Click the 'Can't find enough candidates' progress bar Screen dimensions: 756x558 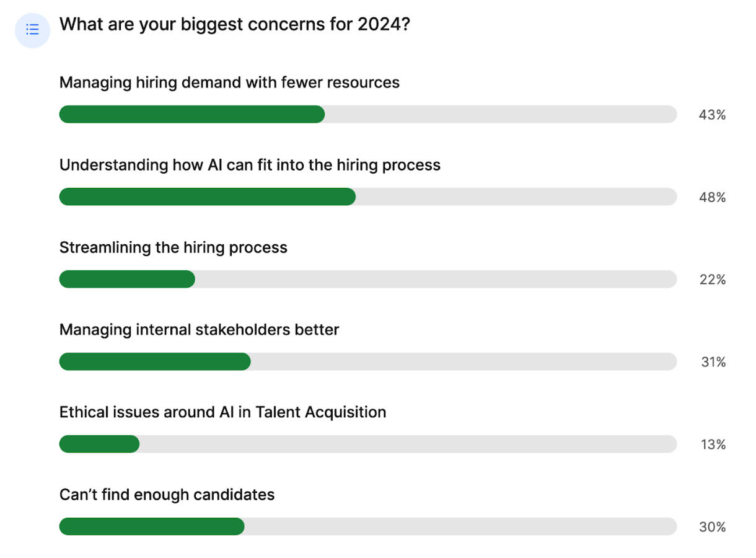point(152,527)
